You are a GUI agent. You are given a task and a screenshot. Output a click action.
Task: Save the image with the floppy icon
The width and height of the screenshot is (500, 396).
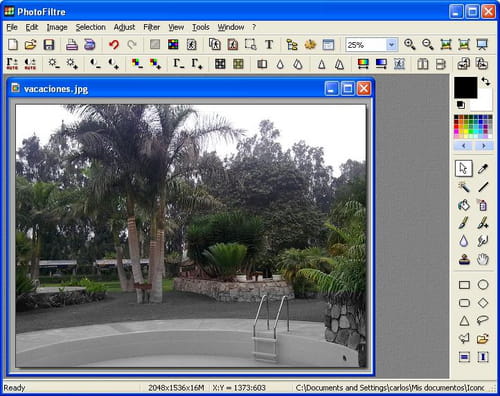pyautogui.click(x=49, y=44)
